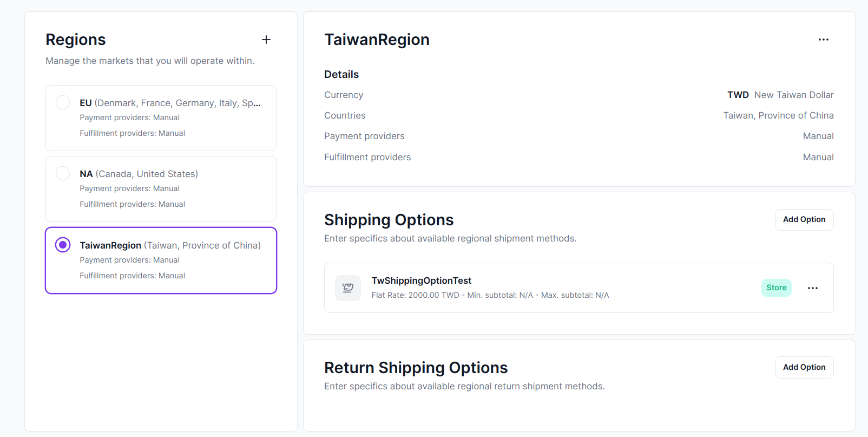Add Option under Return Shipping Options

804,367
